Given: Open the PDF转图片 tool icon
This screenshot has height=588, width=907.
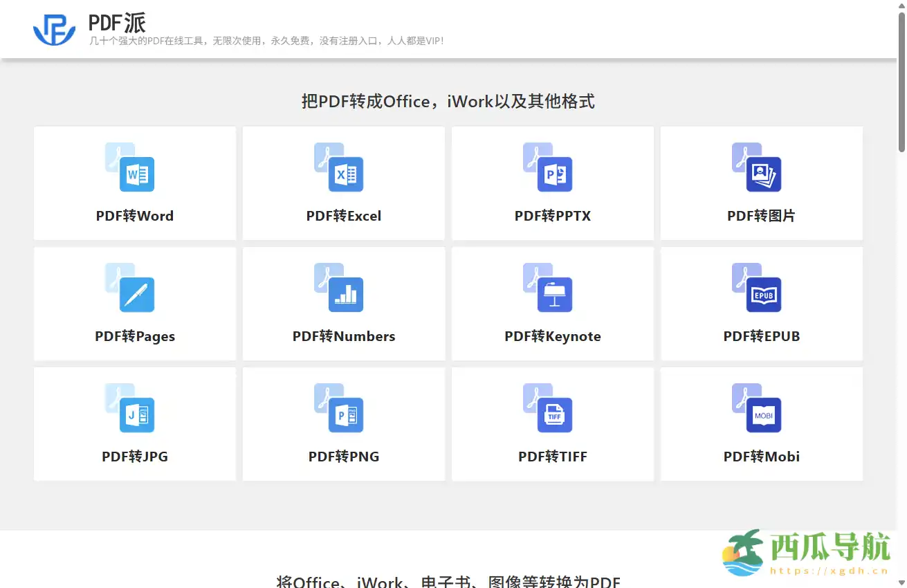Looking at the screenshot, I should [x=761, y=167].
